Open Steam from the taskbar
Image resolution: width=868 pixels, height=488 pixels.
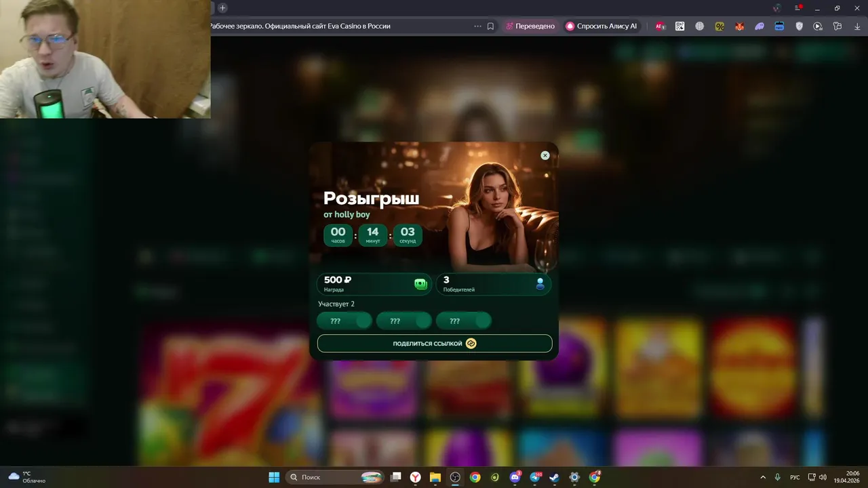(x=554, y=477)
